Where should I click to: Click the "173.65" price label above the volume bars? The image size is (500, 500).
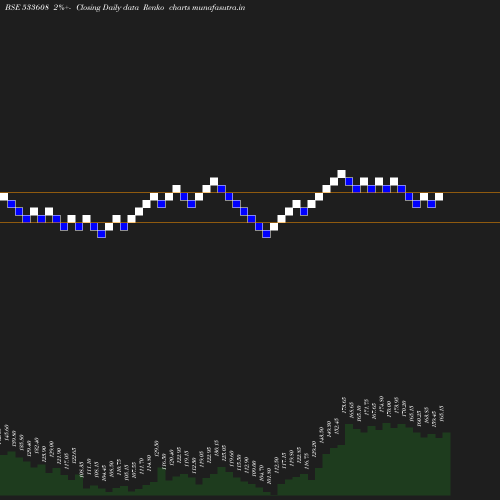344,405
